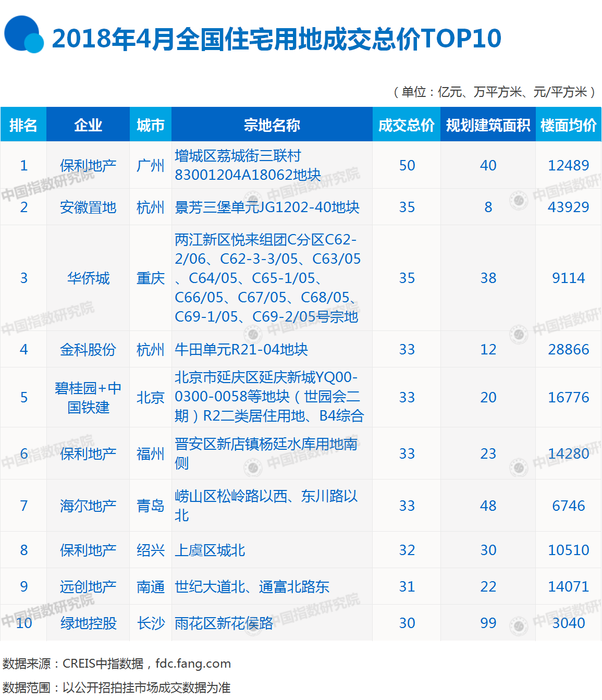Click the 宗地名称 column header
602x700 pixels.
pos(272,125)
